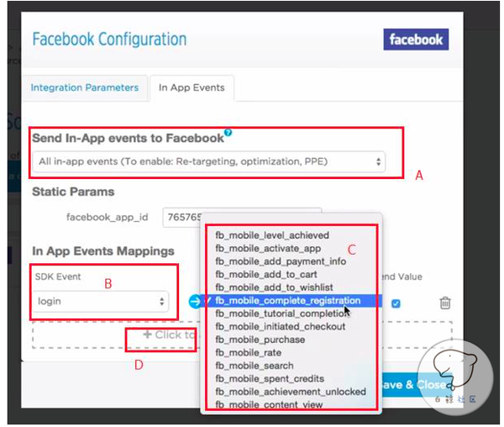Choose fb_mobile_activate_app from the list
The height and width of the screenshot is (427, 504).
point(268,248)
